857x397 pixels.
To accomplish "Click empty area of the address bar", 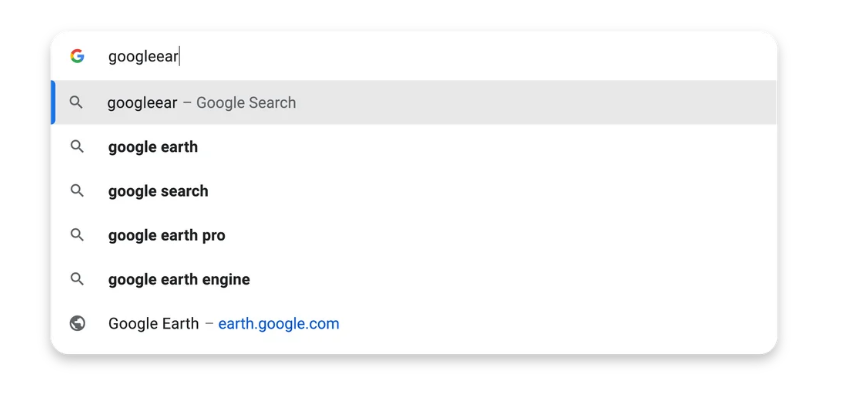I will pos(476,56).
